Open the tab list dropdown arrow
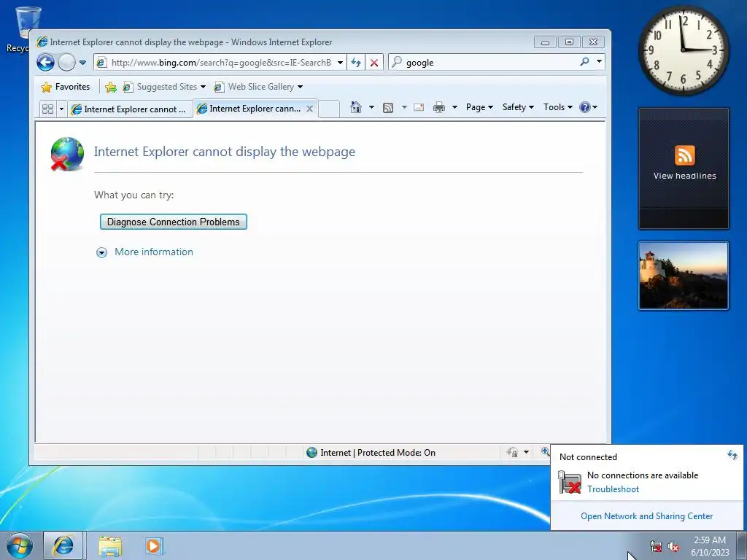The image size is (747, 560). [61, 109]
